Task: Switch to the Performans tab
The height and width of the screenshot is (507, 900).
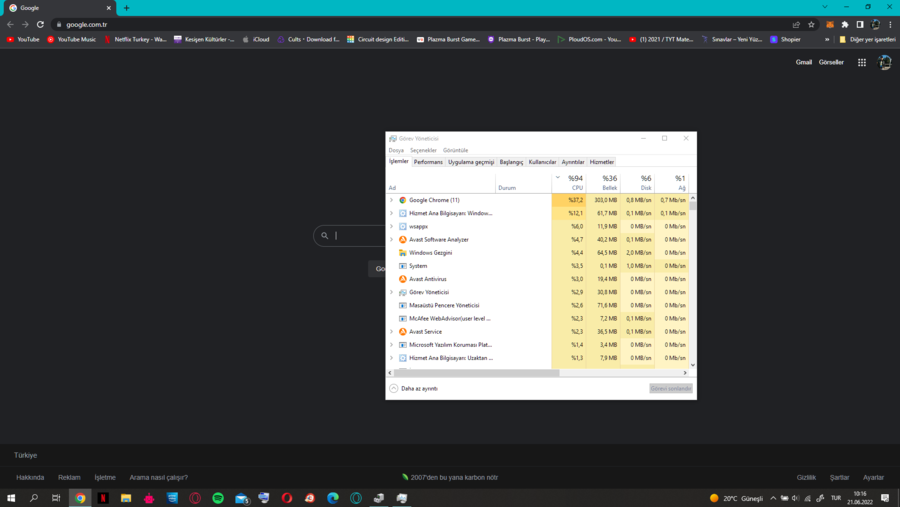Action: click(428, 162)
